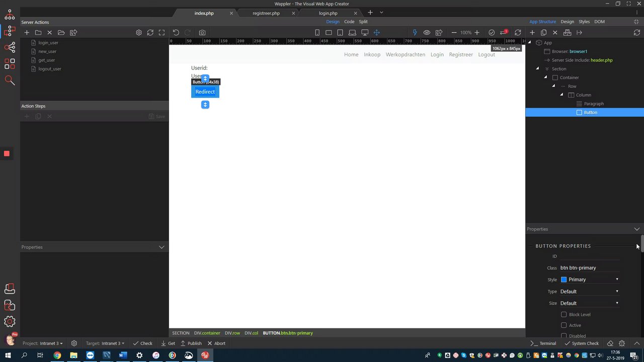Remove the selected element from App Structure
Image resolution: width=644 pixels, height=362 pixels.
pyautogui.click(x=555, y=33)
